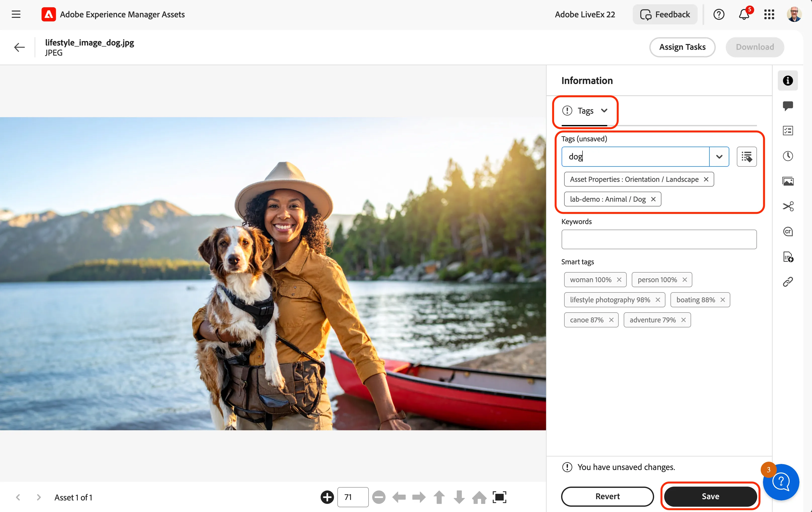This screenshot has width=812, height=512.
Task: Open the version history clock icon
Action: (788, 156)
